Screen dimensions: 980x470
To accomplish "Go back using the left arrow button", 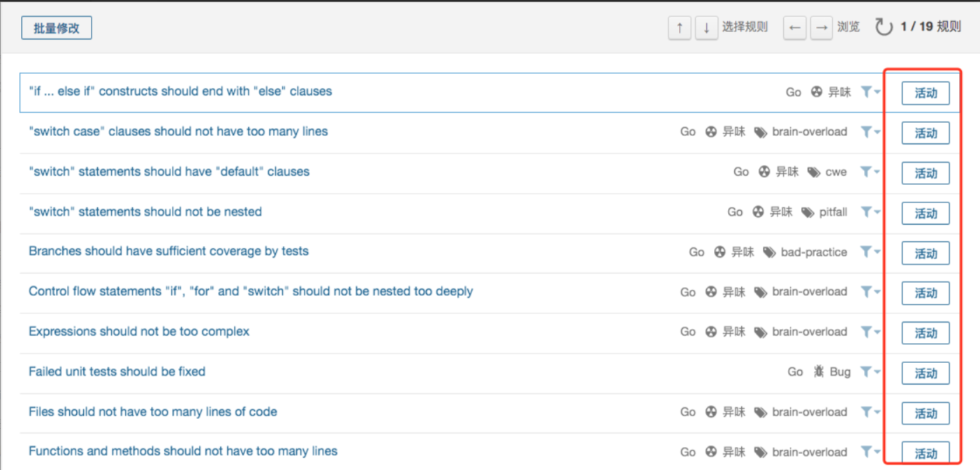I will point(794,28).
